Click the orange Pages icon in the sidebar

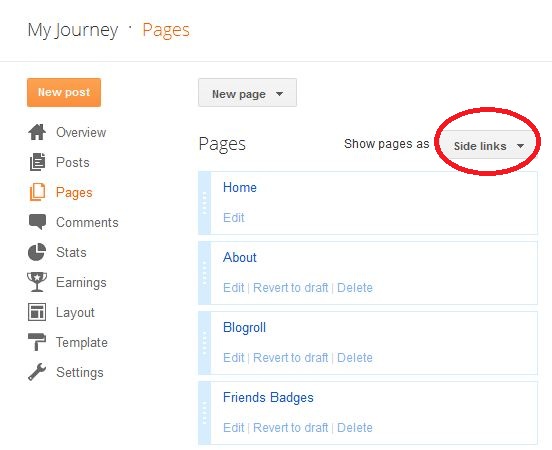[x=37, y=192]
